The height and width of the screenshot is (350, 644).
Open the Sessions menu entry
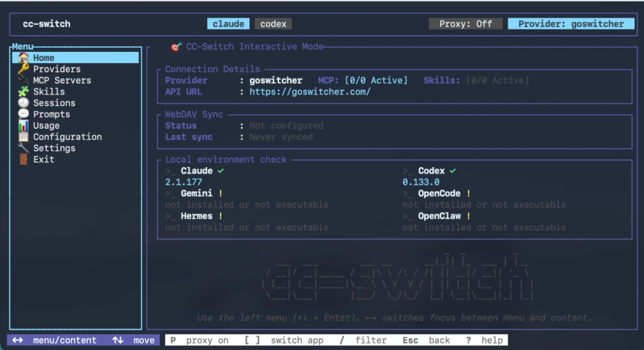pyautogui.click(x=75, y=103)
